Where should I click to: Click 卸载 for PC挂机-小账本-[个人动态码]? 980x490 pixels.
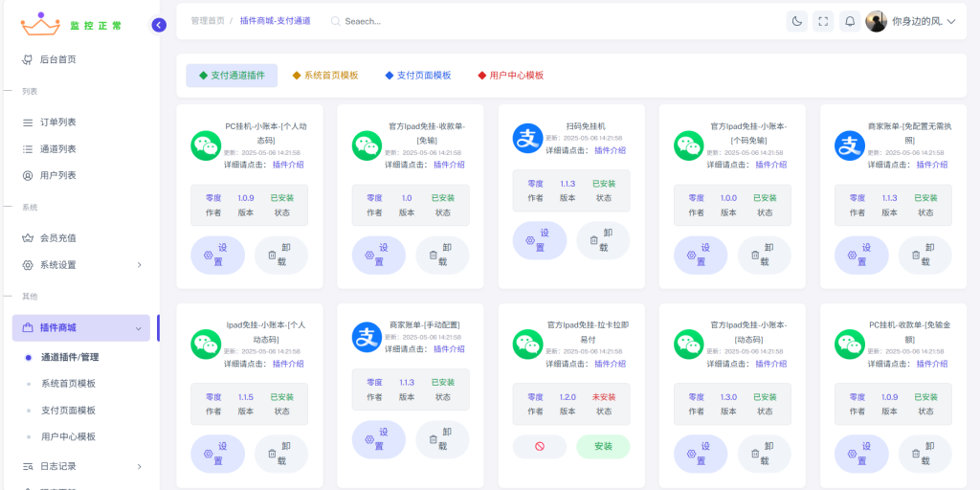(281, 255)
